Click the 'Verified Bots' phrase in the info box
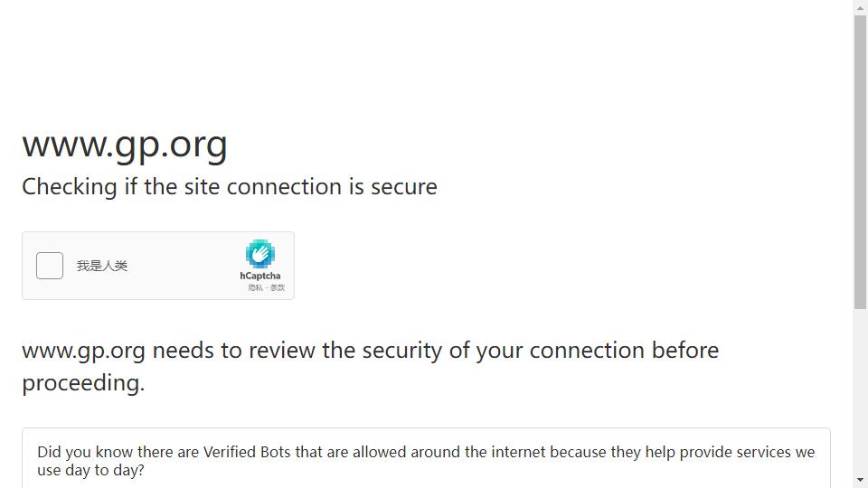The width and height of the screenshot is (868, 488). coord(247,452)
